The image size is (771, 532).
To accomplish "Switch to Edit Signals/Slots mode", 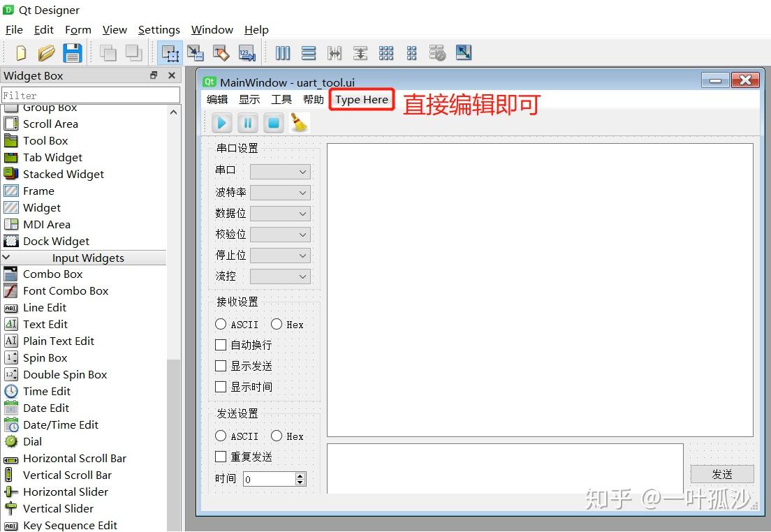I will [x=196, y=52].
